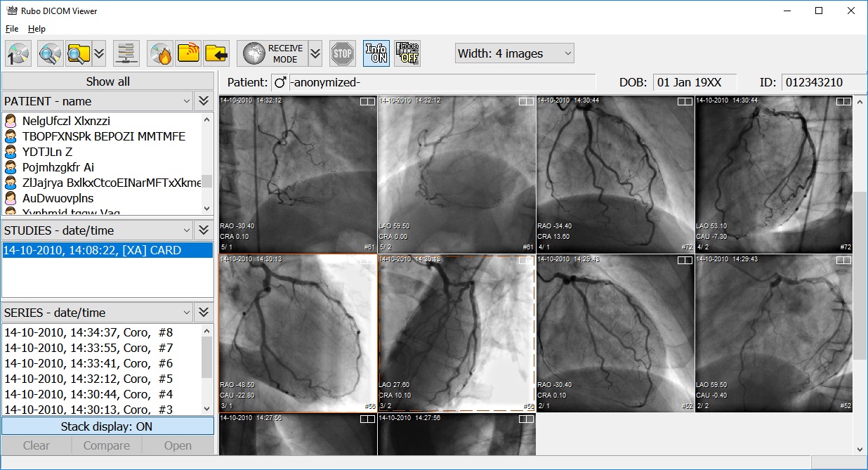868x470 pixels.
Task: Click stack icon on the LAO 59.50 14:29:43 thumbnail
Action: [x=843, y=261]
